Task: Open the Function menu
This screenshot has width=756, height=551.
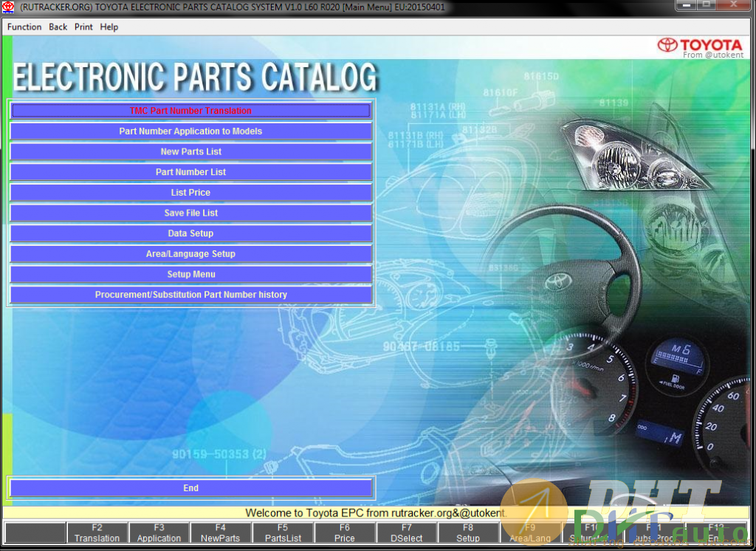Action: (x=24, y=27)
